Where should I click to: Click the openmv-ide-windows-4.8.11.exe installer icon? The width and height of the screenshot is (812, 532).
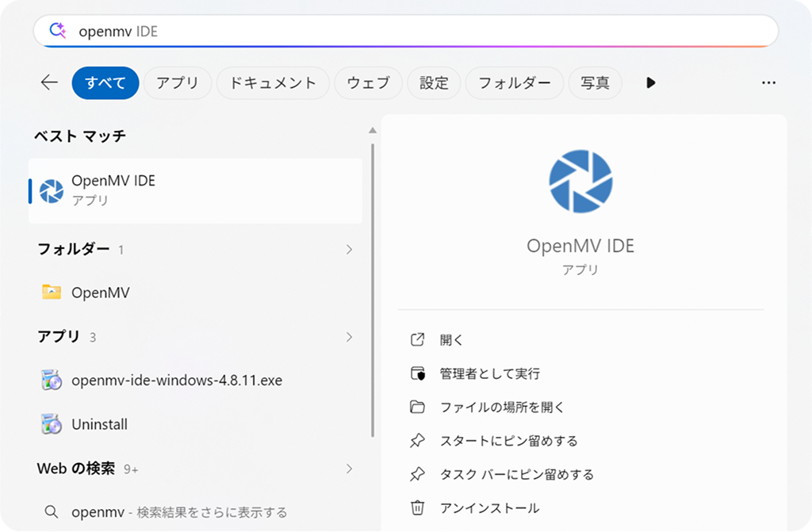pos(52,380)
